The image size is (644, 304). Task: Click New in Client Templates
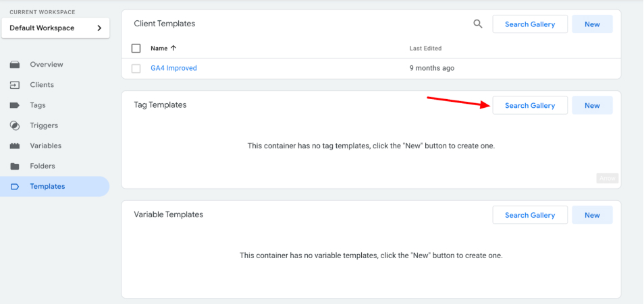pos(592,24)
